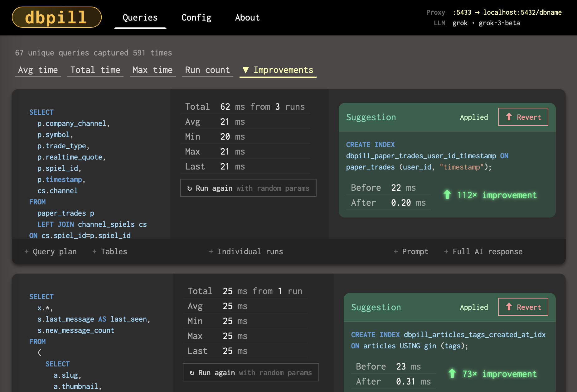Click the Before 22 ms value
Screen dimensions: 577x392
pyautogui.click(x=403, y=188)
